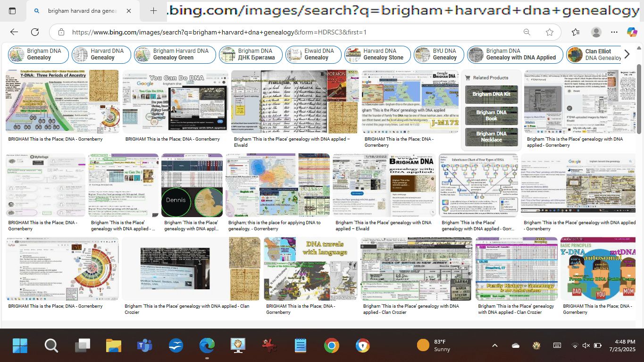Open Edge Settings and more menu
Viewport: 644px width, 362px height.
[x=614, y=32]
